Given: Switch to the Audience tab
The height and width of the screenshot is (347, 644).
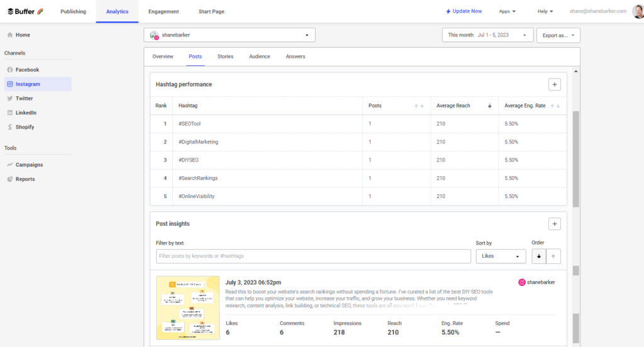Looking at the screenshot, I should click(x=260, y=57).
